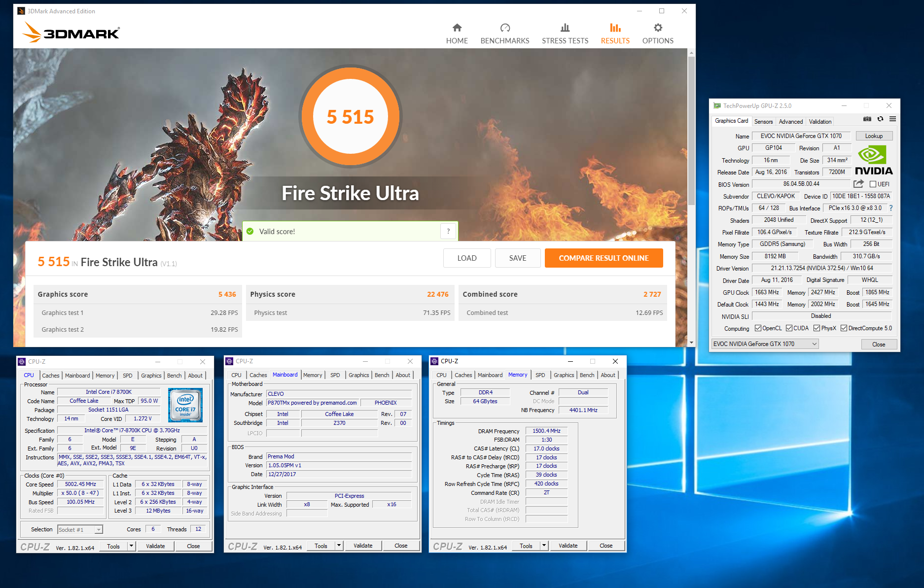Click the app icon of the CPU-Z Memory-tab window

pyautogui.click(x=434, y=361)
